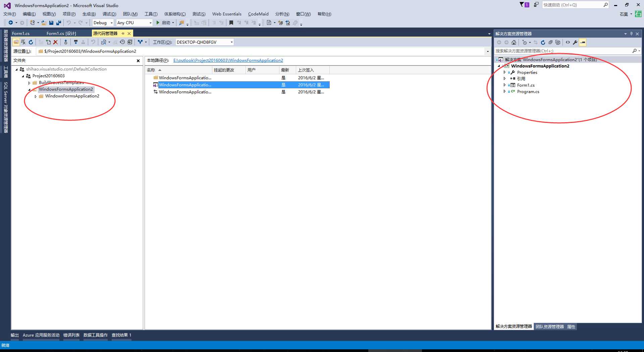Image resolution: width=644 pixels, height=352 pixels.
Task: Open the 文件(F) menu
Action: [9, 14]
